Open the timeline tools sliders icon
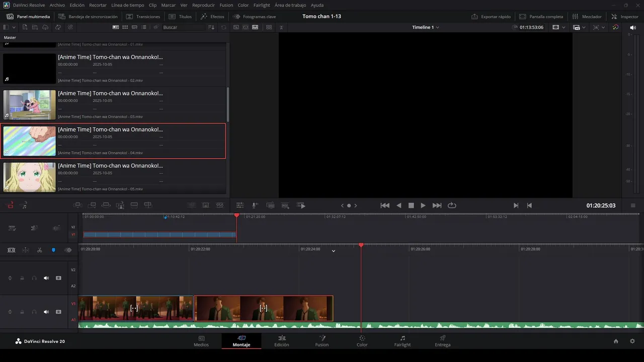Screen dimensions: 644x362 coord(240,205)
